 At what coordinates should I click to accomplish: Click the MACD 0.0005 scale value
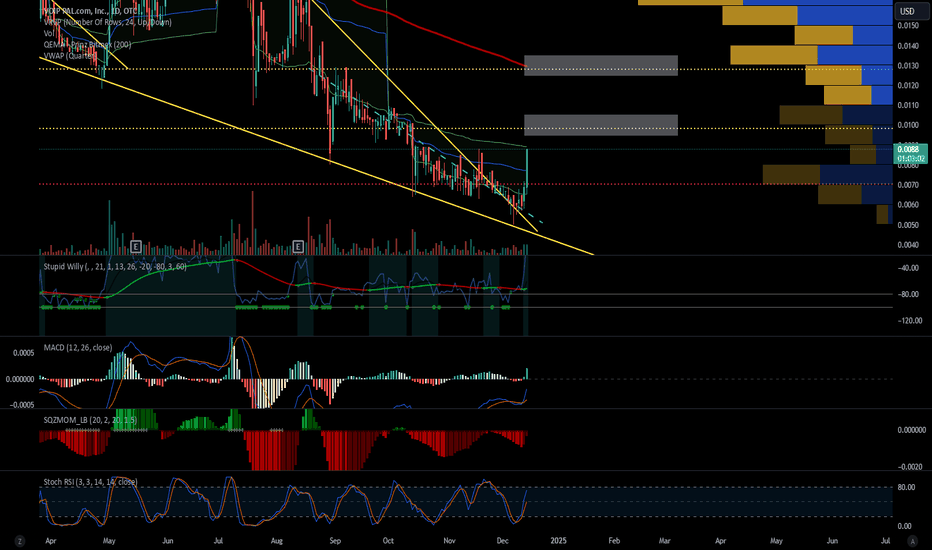tap(24, 353)
